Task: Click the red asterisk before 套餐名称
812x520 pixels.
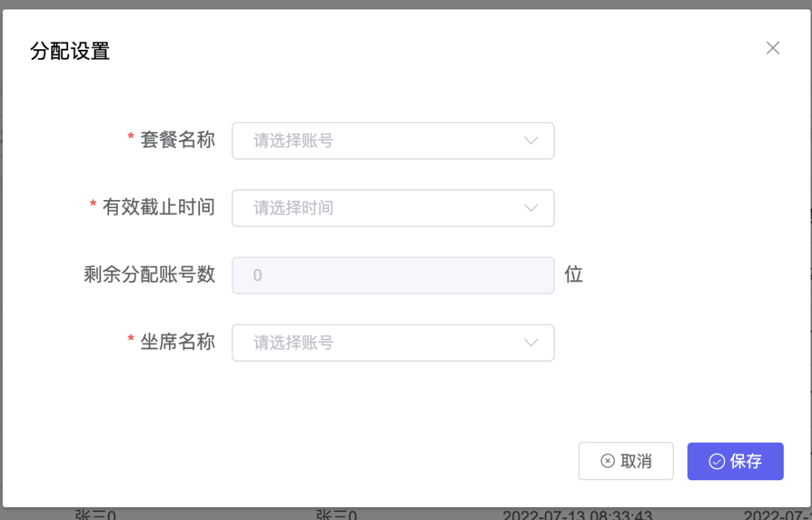Action: pyautogui.click(x=131, y=136)
